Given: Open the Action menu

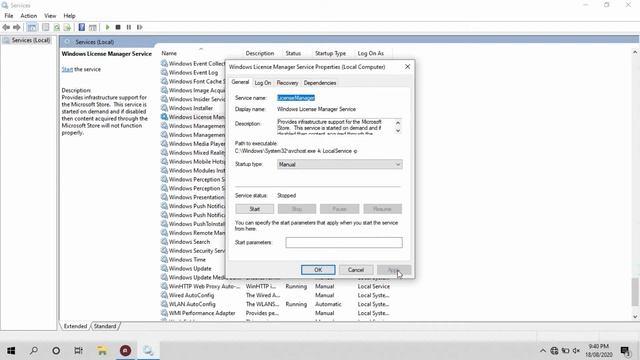Looking at the screenshot, I should [29, 16].
